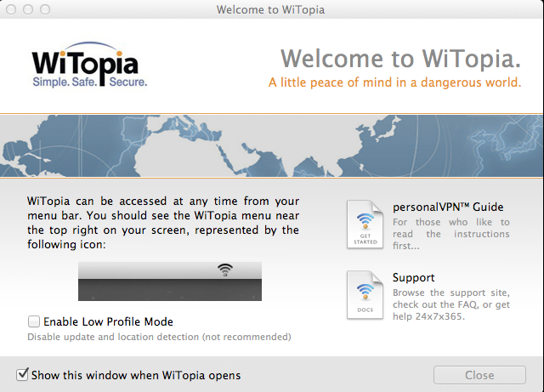Screen dimensions: 544x392
Task: Open the Support link heading
Action: pyautogui.click(x=414, y=277)
